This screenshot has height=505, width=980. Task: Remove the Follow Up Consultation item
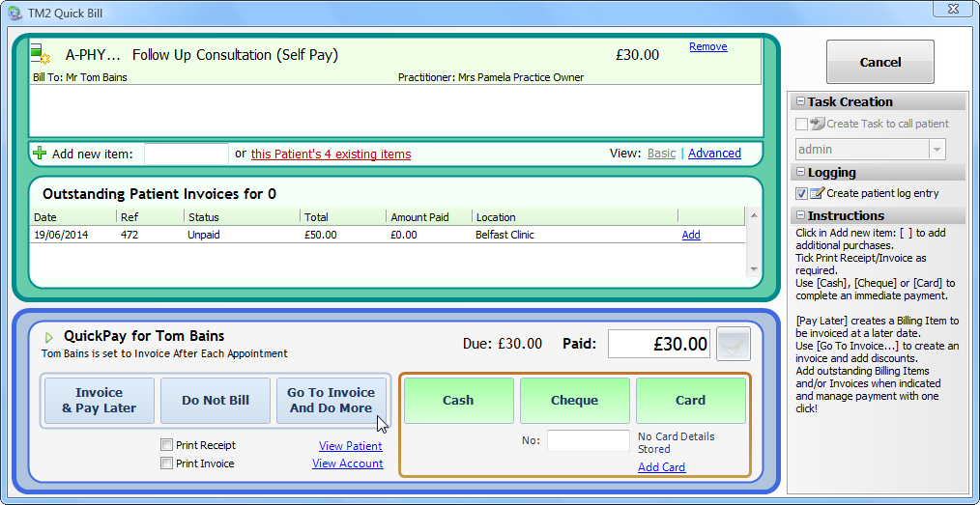point(708,46)
